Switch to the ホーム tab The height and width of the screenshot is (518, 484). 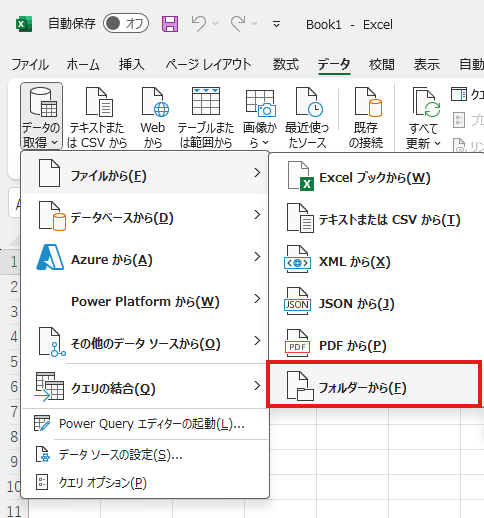pyautogui.click(x=83, y=64)
